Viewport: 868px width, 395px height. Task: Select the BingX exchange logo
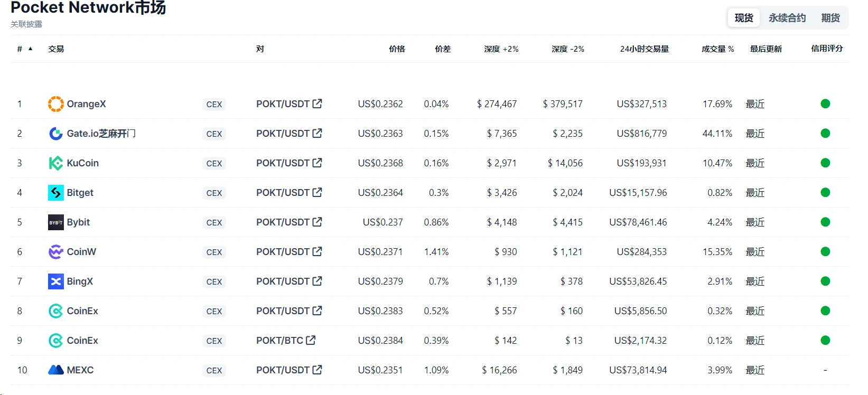(55, 281)
